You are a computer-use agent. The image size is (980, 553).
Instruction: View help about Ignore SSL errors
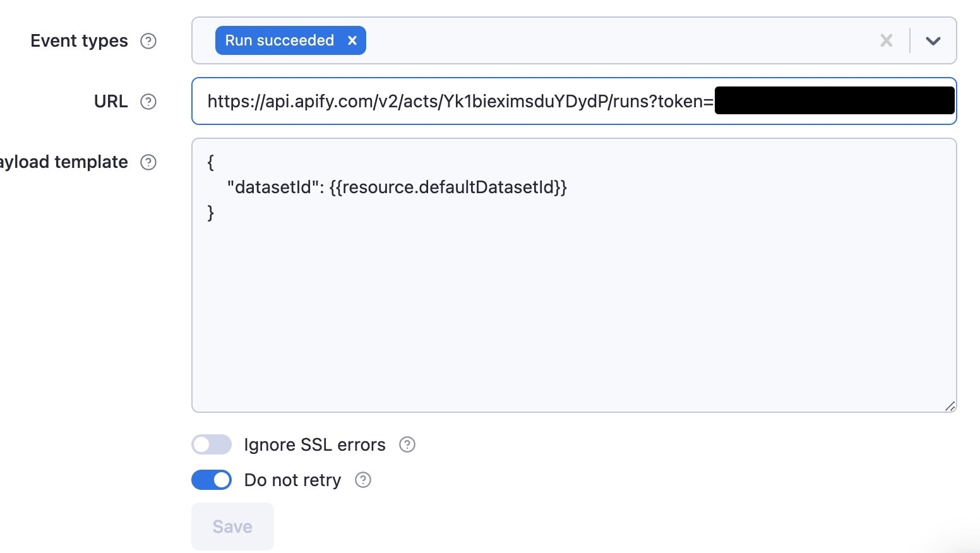point(407,444)
